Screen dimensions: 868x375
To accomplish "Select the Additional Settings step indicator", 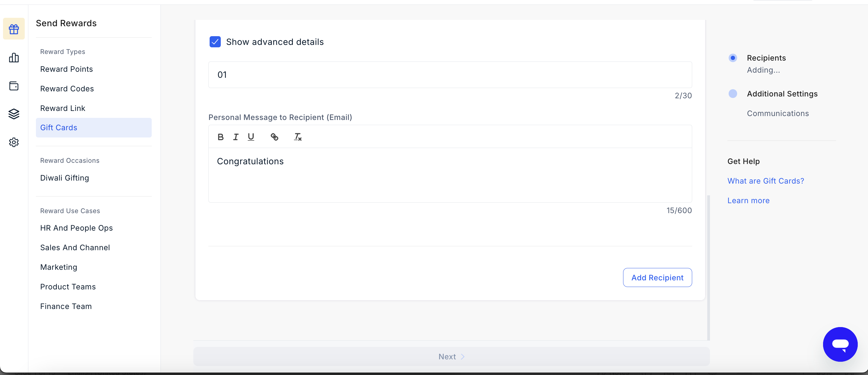I will (x=733, y=94).
